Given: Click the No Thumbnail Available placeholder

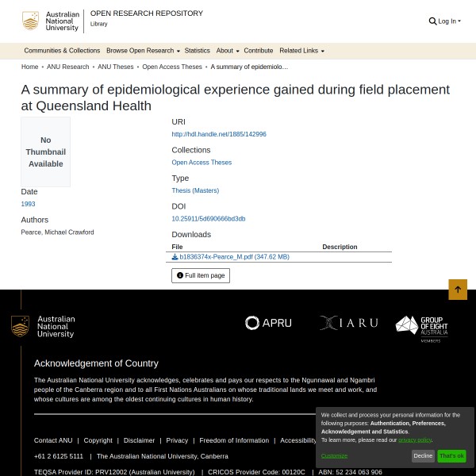Looking at the screenshot, I should pyautogui.click(x=46, y=152).
